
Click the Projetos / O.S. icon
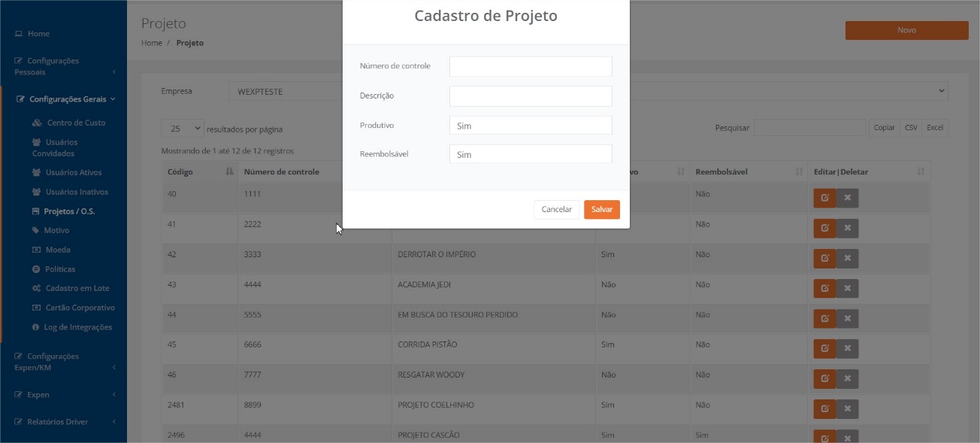pos(36,211)
